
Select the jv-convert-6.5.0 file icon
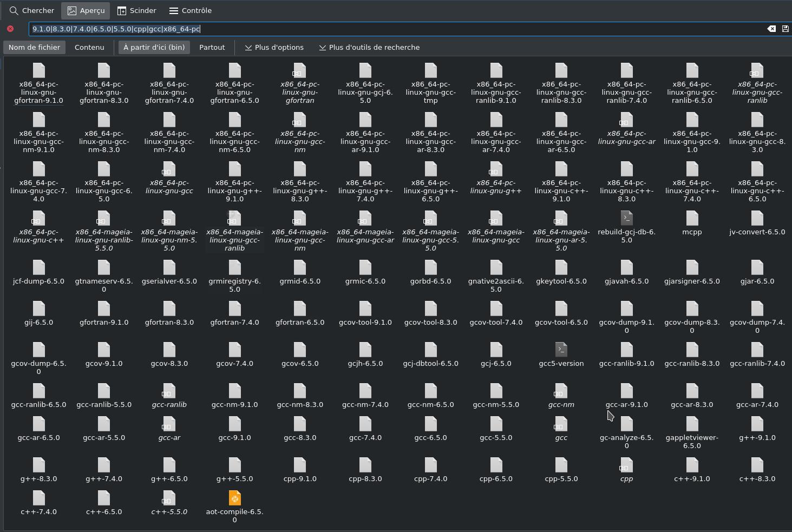click(x=757, y=218)
